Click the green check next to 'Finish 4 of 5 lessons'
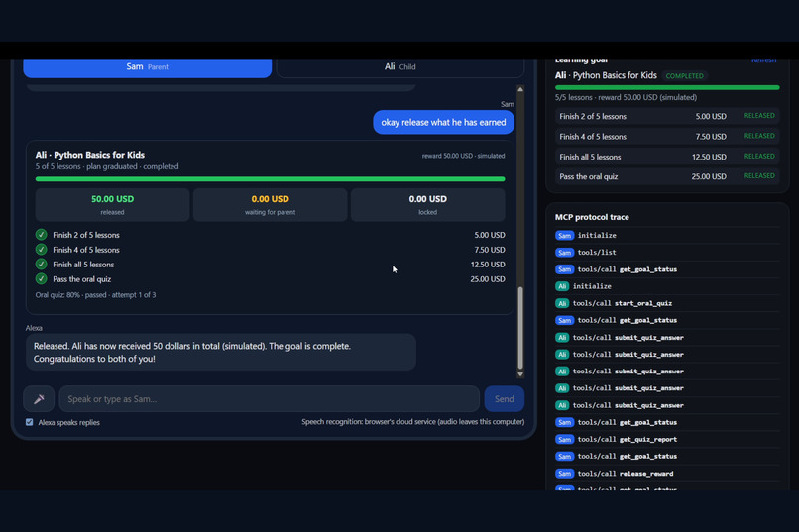Viewport: 799px width, 532px height. click(x=42, y=250)
